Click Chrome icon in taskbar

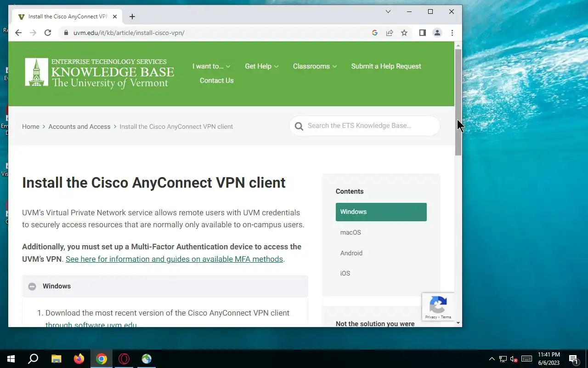coord(102,359)
